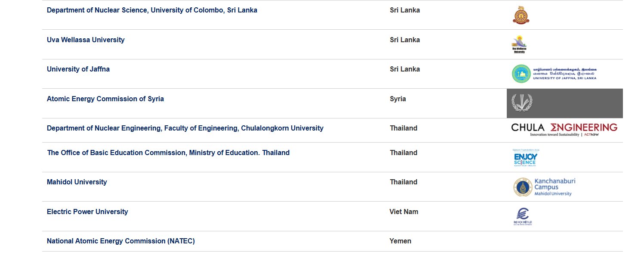The width and height of the screenshot is (644, 280).
Task: Click the University of Colombo crest logo
Action: [521, 15]
